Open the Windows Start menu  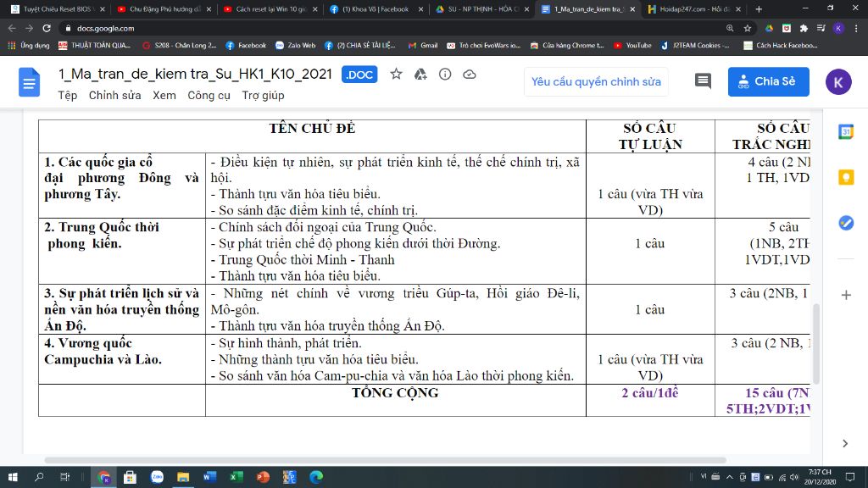12,477
